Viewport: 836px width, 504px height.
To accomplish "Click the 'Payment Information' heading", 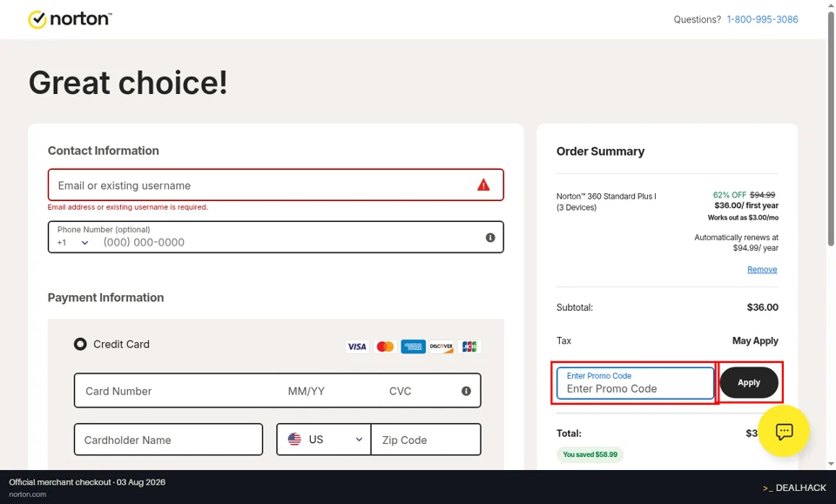I will coord(105,298).
